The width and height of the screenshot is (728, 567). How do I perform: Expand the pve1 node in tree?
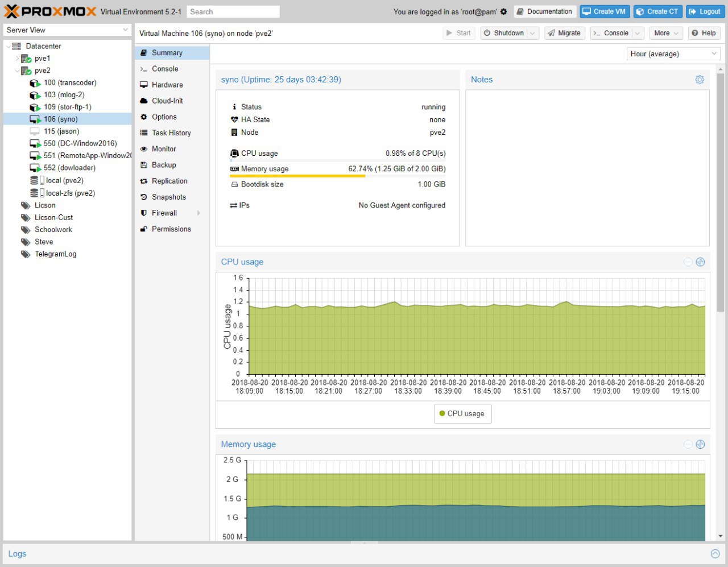pos(17,59)
